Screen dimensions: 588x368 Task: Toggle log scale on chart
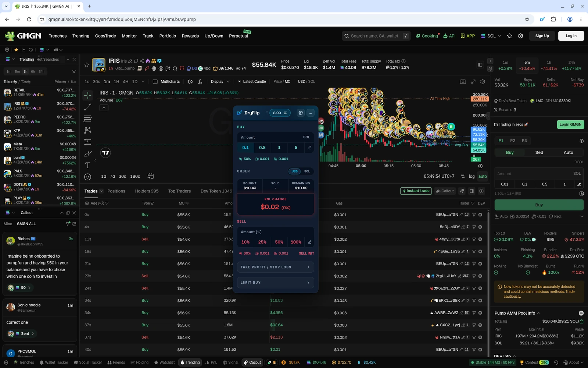[x=472, y=176]
